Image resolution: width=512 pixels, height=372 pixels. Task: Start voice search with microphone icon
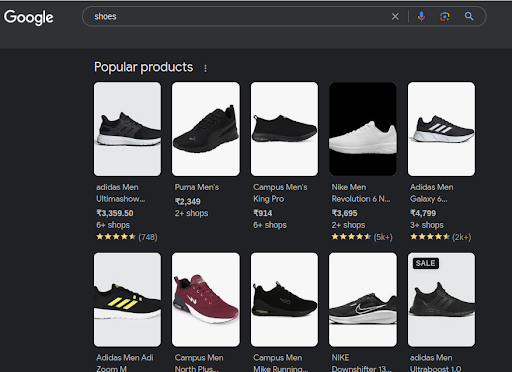[421, 16]
